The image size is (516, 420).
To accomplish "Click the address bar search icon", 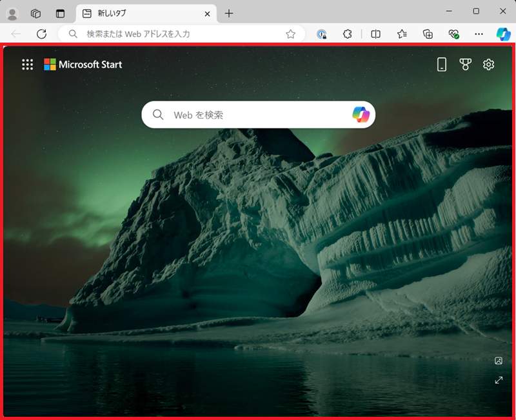I will (x=73, y=34).
